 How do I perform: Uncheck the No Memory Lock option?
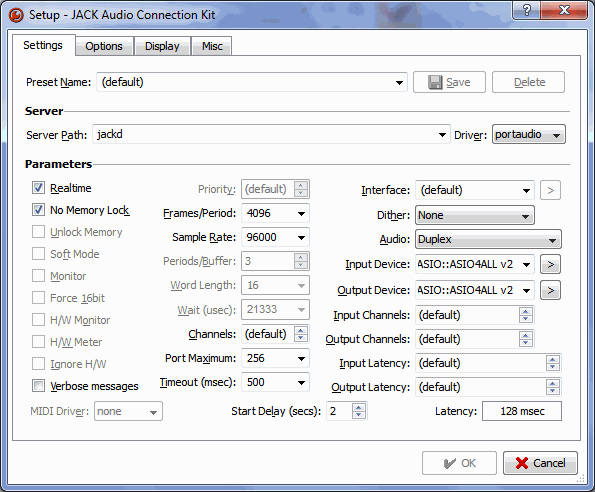pos(38,210)
